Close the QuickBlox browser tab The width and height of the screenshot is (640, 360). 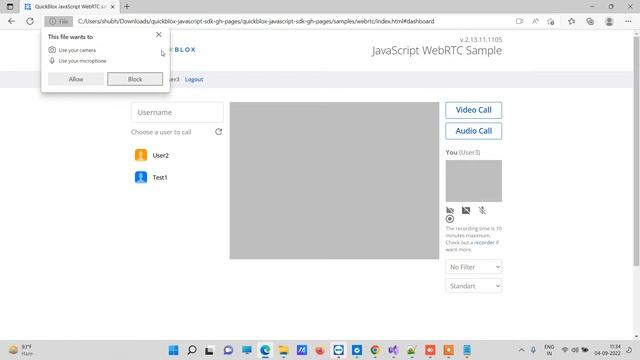click(113, 7)
